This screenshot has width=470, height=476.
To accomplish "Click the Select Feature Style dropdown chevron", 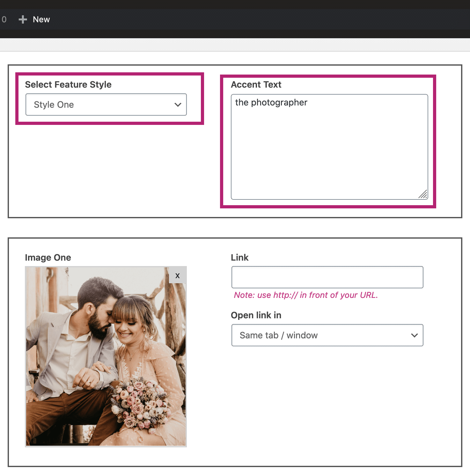I will 178,105.
